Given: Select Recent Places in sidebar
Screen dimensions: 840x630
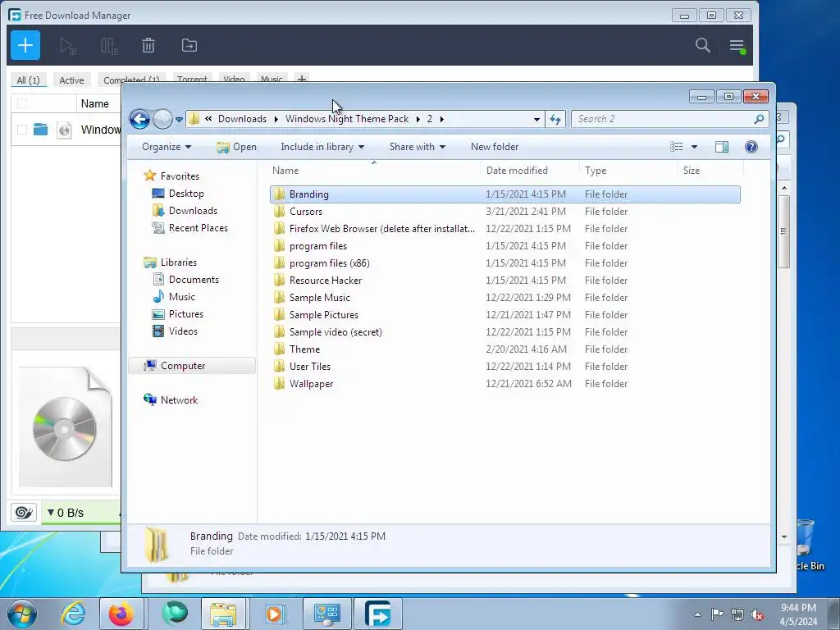Looking at the screenshot, I should (x=198, y=228).
